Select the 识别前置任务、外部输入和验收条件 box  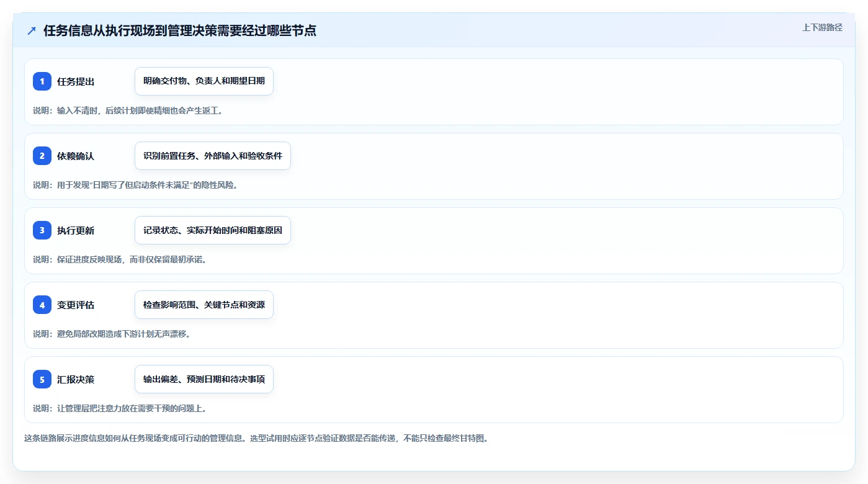point(213,156)
